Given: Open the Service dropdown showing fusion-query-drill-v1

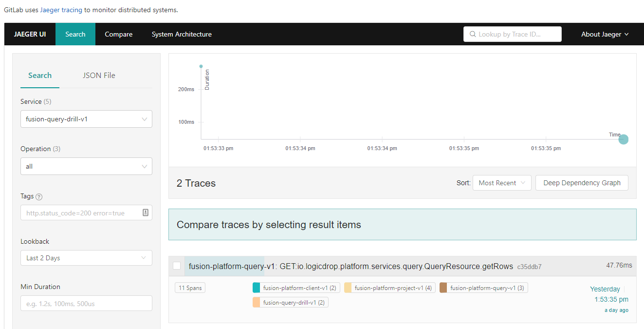Looking at the screenshot, I should [86, 119].
